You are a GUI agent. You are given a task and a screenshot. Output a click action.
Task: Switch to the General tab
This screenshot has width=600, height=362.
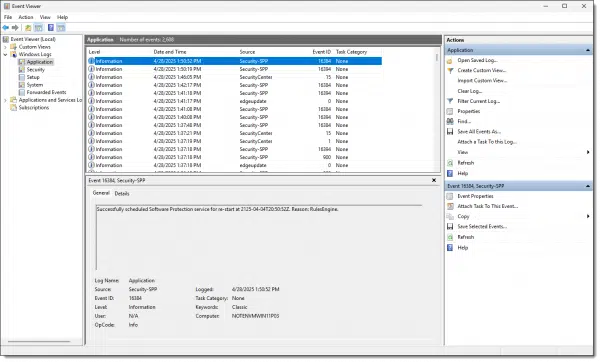pyautogui.click(x=101, y=193)
